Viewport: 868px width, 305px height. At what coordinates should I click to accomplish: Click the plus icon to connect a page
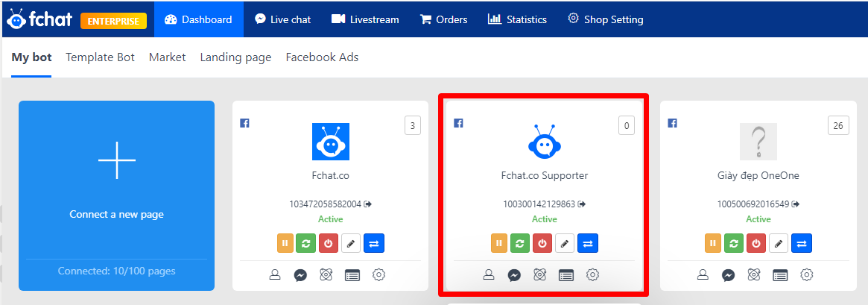tap(117, 160)
